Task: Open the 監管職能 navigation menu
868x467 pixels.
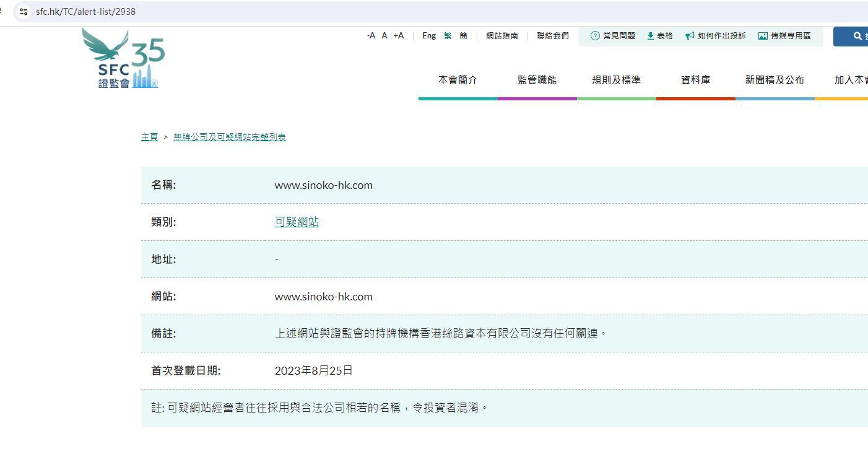Action: (x=537, y=80)
